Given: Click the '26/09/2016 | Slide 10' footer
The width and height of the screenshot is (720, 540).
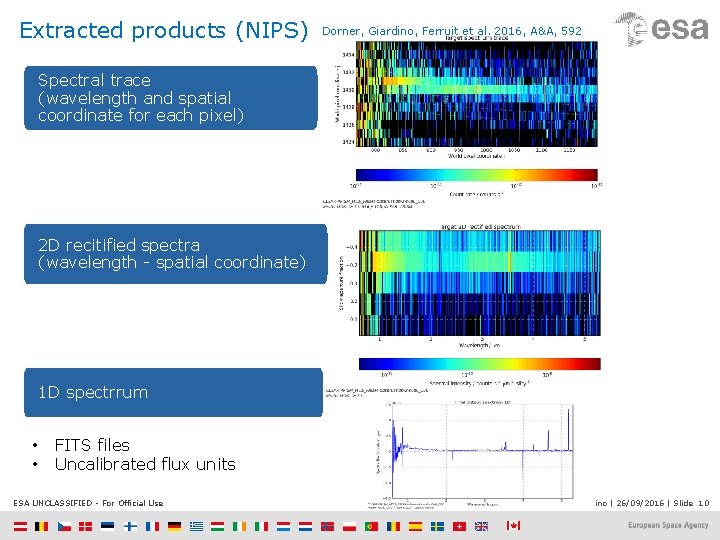Looking at the screenshot, I should (663, 503).
